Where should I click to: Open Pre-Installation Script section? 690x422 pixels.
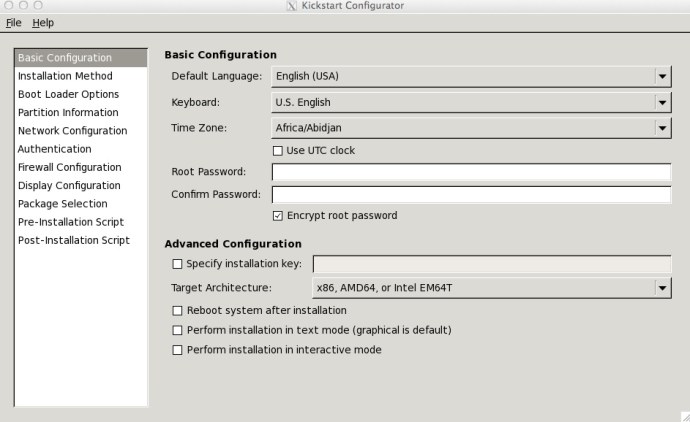click(x=81, y=222)
